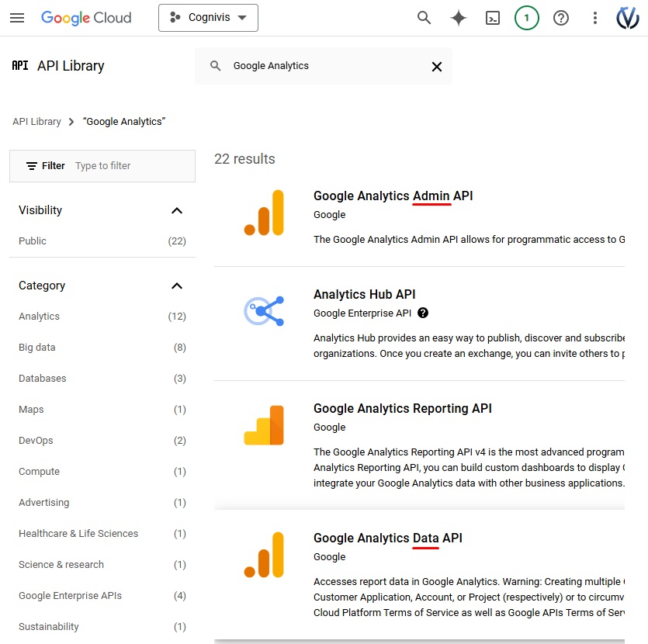648x644 pixels.
Task: Click the Enterprise API help info icon
Action: [x=423, y=313]
